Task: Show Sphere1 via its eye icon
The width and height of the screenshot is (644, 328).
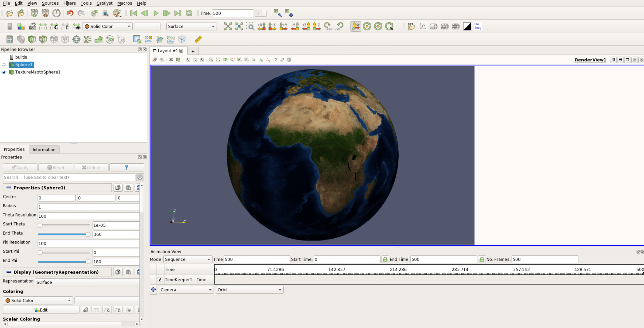Action: (x=4, y=65)
